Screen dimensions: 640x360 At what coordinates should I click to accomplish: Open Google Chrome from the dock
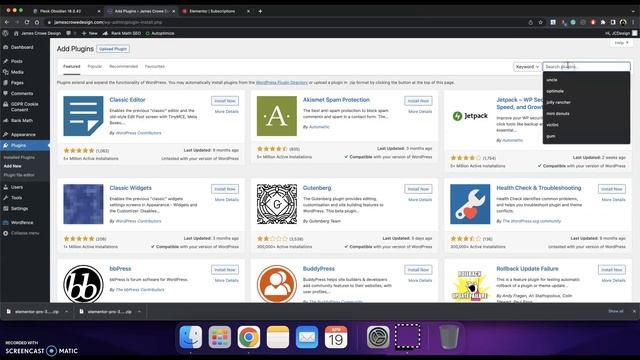249,337
